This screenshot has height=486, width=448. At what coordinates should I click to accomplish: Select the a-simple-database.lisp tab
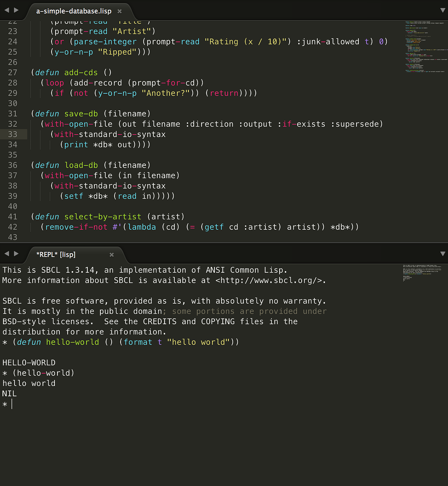click(74, 11)
